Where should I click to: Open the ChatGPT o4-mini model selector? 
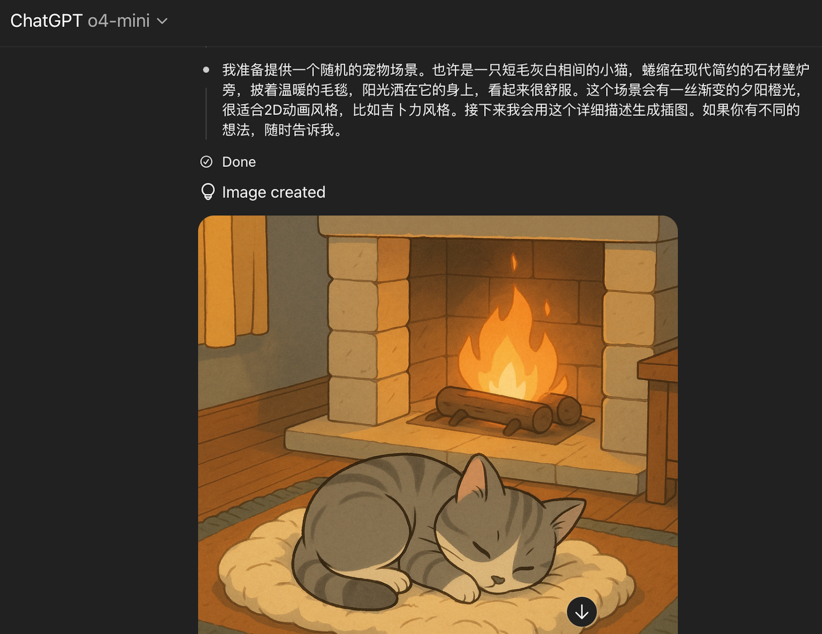coord(89,21)
